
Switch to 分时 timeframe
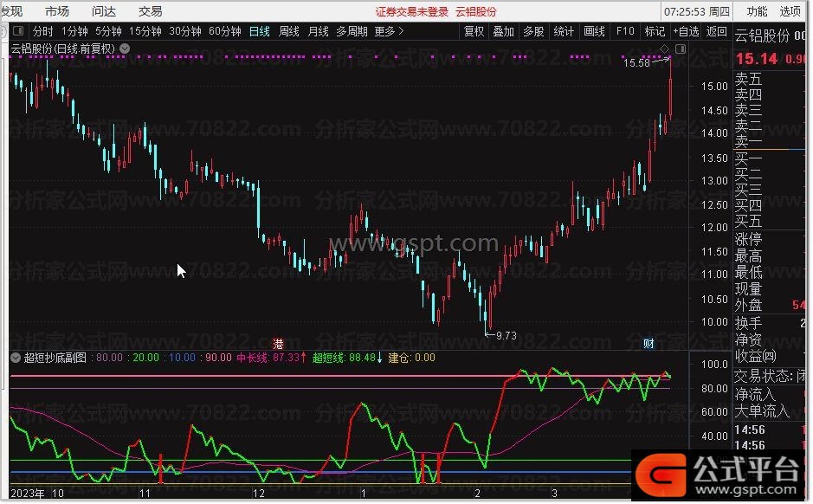42,32
